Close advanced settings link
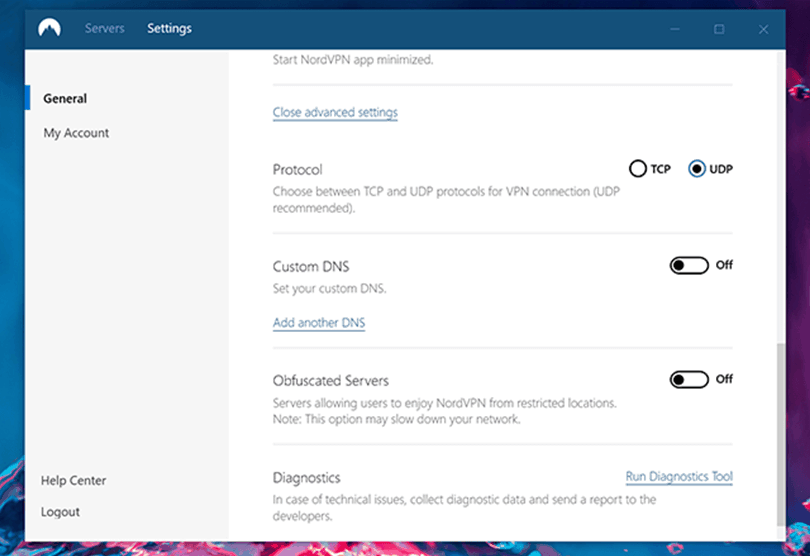The height and width of the screenshot is (556, 810). click(x=335, y=112)
